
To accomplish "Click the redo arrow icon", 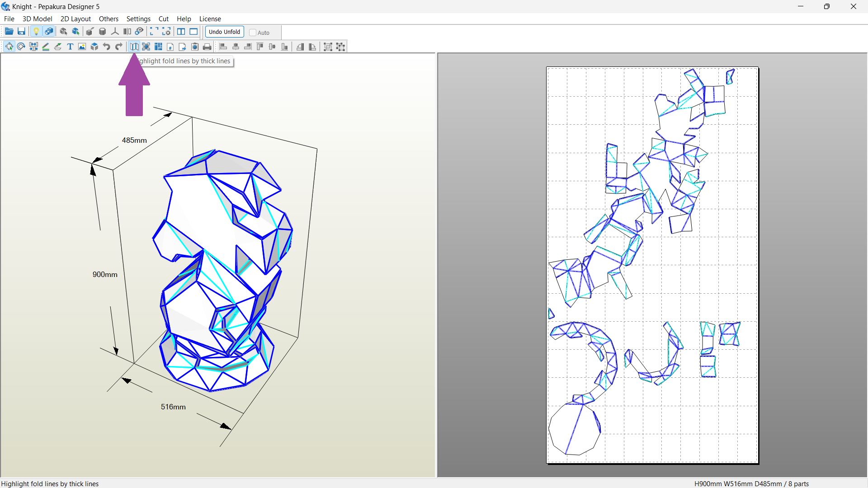I will 118,47.
